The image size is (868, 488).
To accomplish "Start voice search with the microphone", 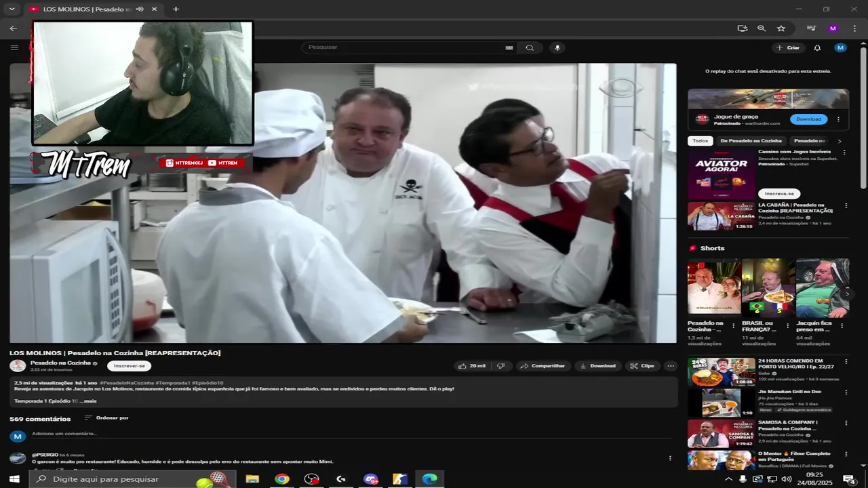I will coord(557,47).
